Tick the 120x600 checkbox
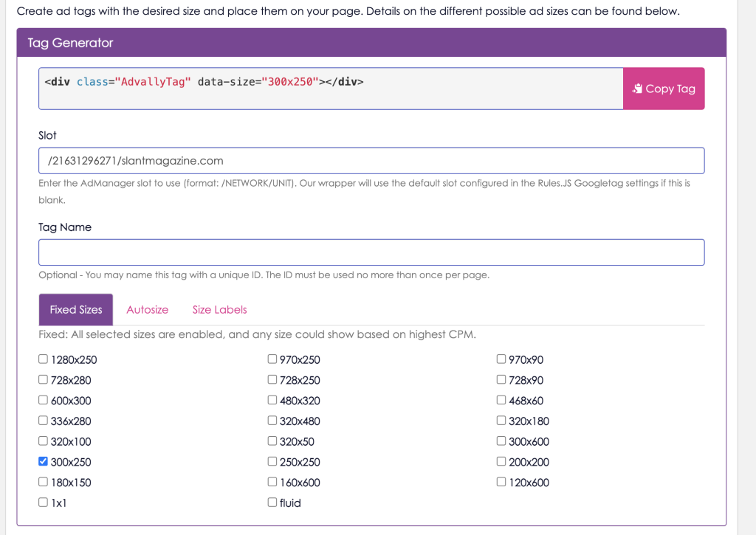 click(x=501, y=482)
